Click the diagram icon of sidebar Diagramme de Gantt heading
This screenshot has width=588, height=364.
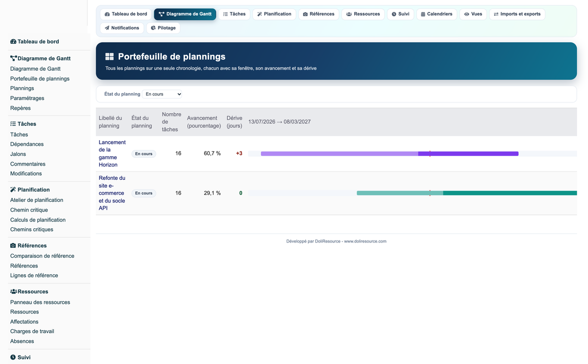(x=14, y=58)
